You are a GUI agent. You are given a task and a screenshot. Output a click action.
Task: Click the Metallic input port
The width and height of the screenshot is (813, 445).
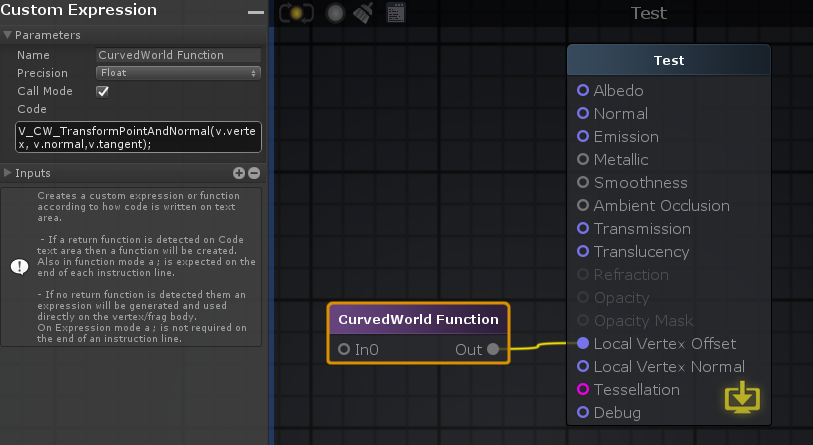tap(583, 159)
